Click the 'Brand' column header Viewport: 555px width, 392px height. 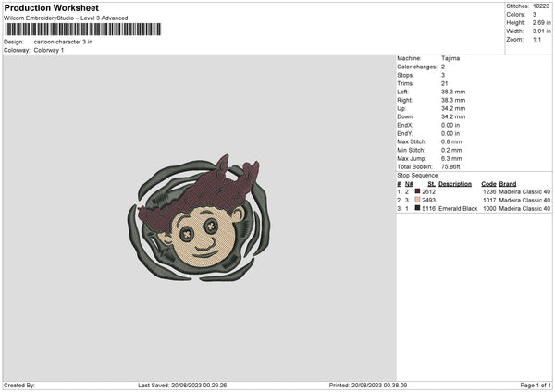click(508, 184)
